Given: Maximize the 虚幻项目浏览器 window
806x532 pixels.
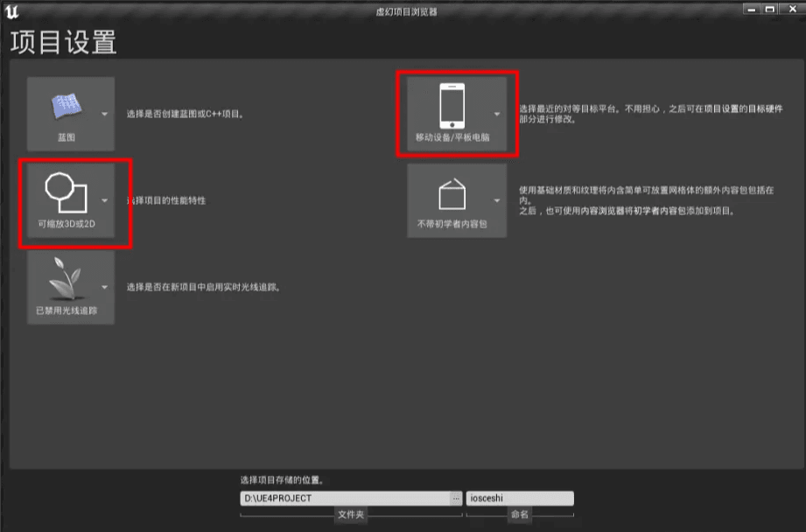Looking at the screenshot, I should pos(769,9).
